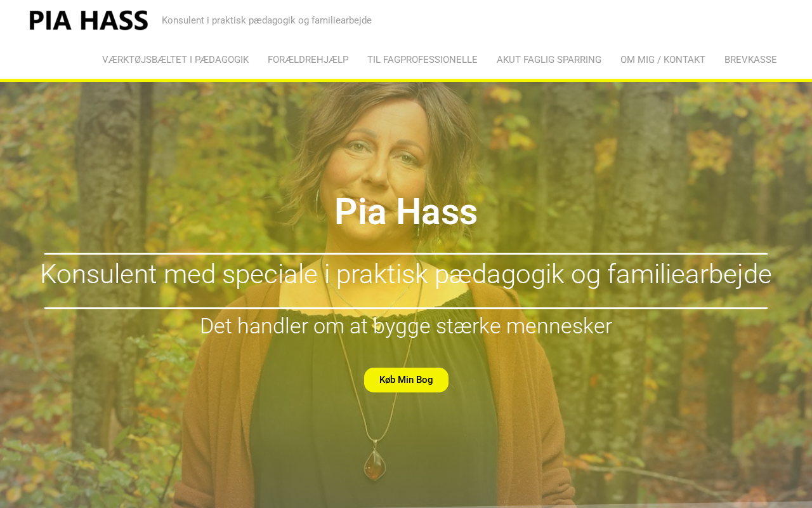812x508 pixels.
Task: Select the Konsulent med speciale subtitle text
Action: point(406,274)
